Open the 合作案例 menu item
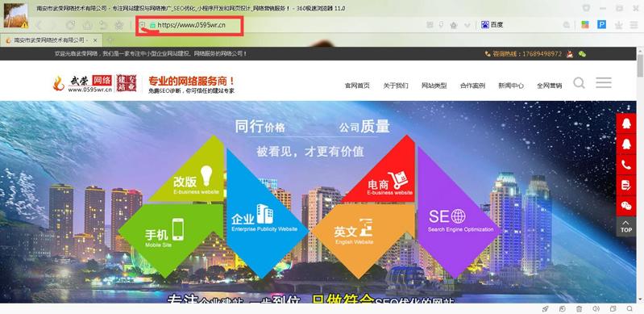Image resolution: width=644 pixels, height=314 pixels. [x=472, y=86]
